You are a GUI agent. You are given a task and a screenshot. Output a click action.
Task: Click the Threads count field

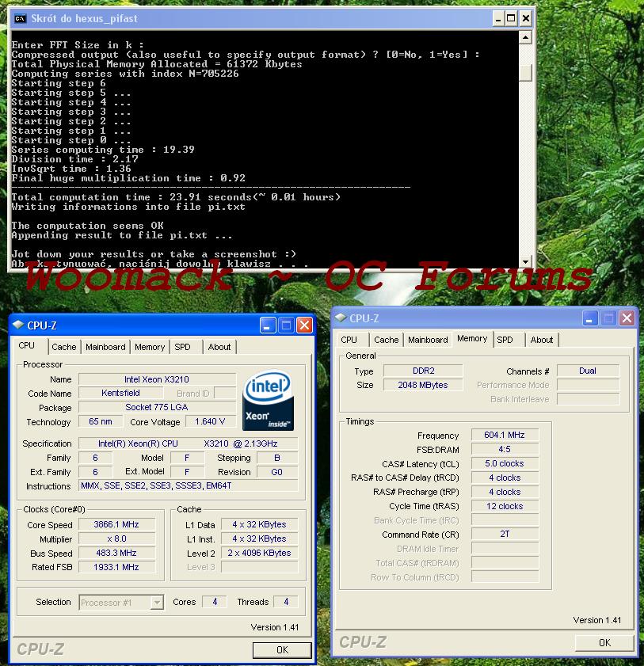pos(286,602)
